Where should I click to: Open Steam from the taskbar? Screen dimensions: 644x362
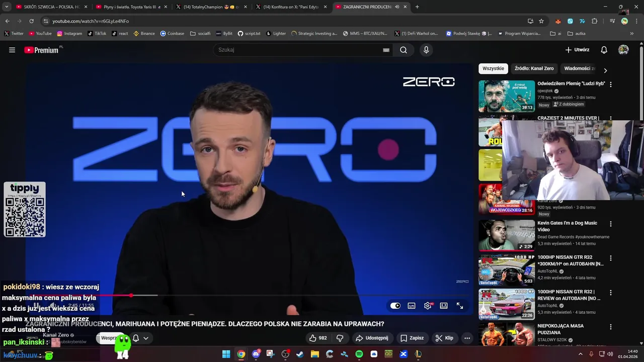pyautogui.click(x=300, y=354)
